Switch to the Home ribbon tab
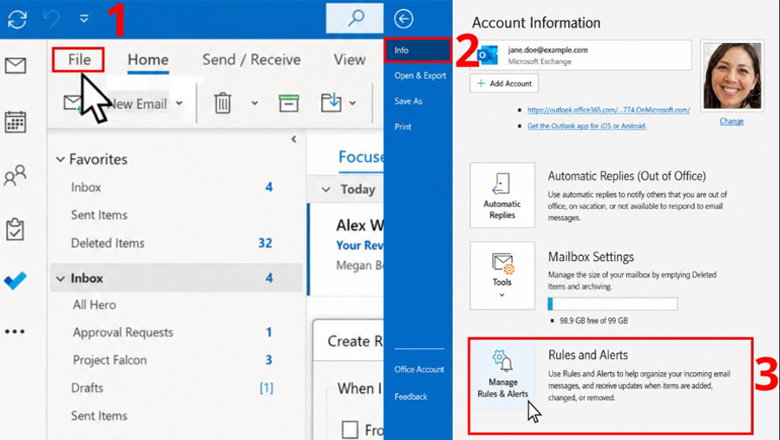 click(x=148, y=60)
